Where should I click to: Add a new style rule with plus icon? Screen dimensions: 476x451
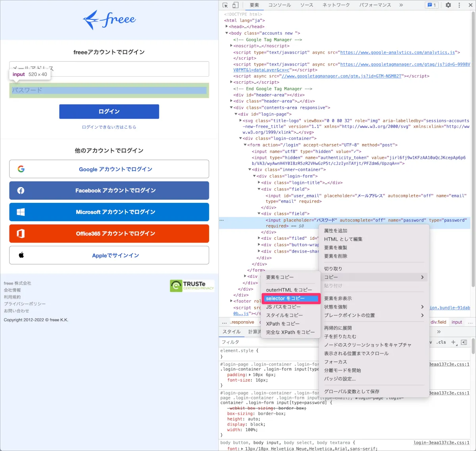click(x=454, y=342)
